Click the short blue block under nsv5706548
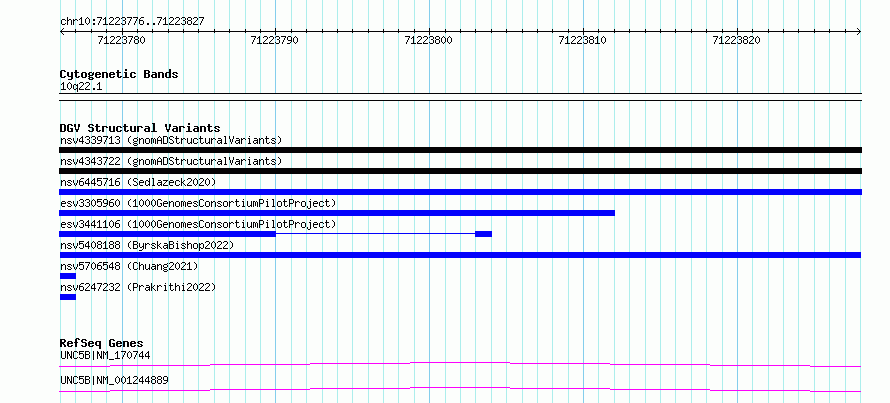The image size is (890, 403). (x=68, y=276)
